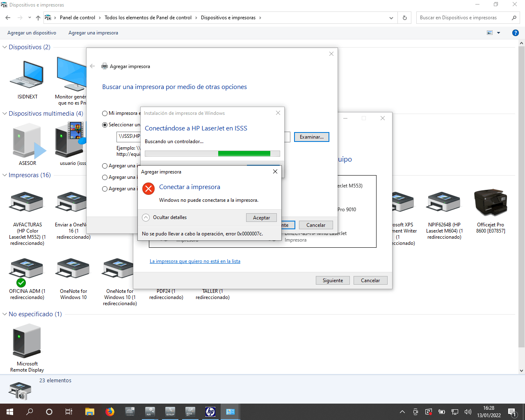Viewport: 525px width, 420px height.
Task: Click Dispositivos e impresoras breadcrumb
Action: tap(228, 18)
